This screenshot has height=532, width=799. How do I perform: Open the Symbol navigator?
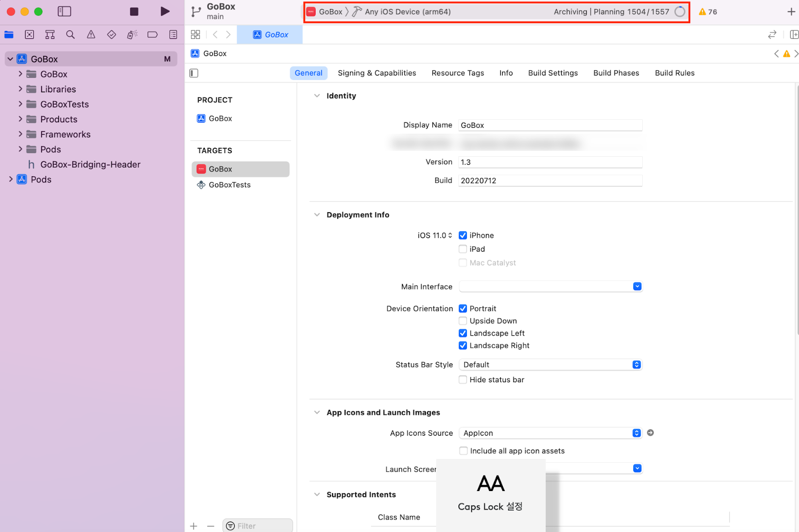(50, 34)
